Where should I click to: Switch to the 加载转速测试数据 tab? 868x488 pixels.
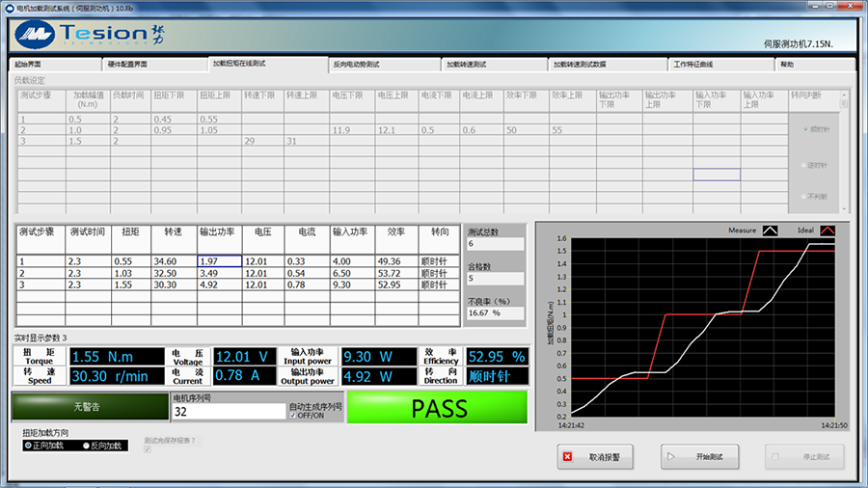[x=580, y=65]
